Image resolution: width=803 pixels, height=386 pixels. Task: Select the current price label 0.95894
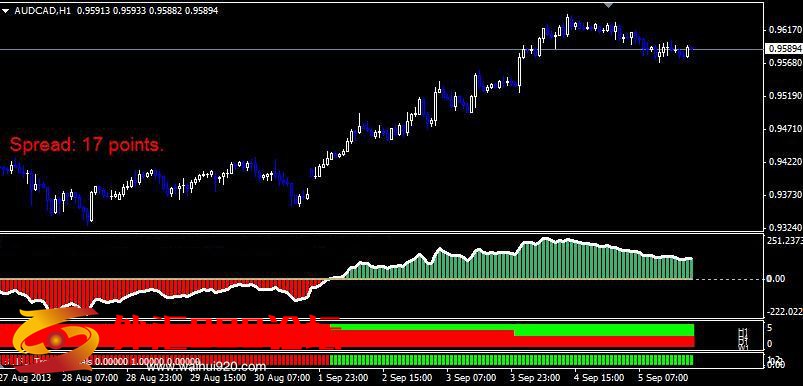[x=783, y=49]
